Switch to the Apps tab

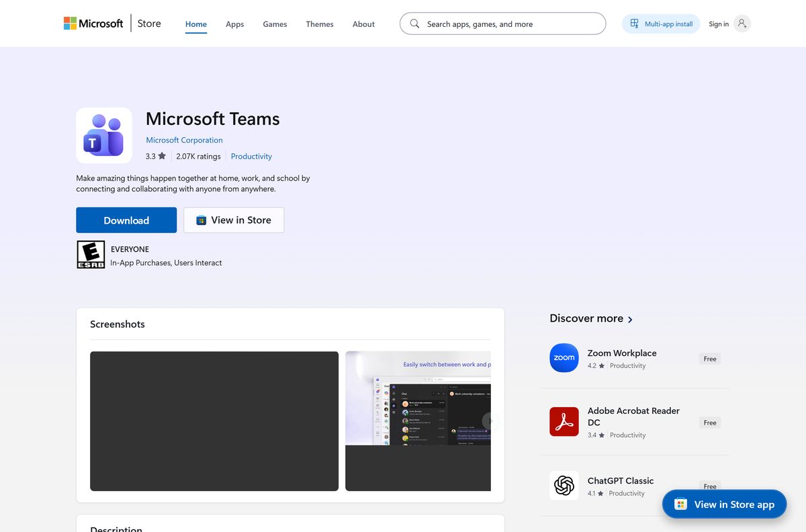235,24
